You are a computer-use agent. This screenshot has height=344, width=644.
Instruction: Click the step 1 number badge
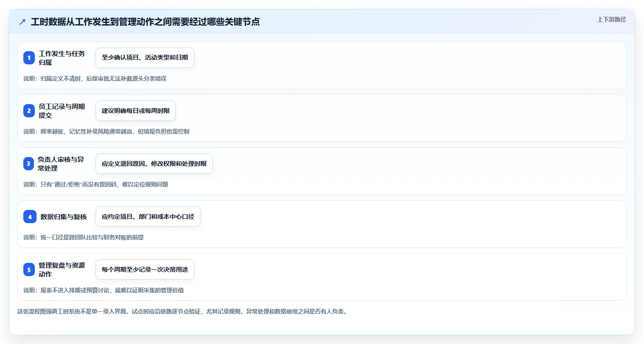coord(29,58)
